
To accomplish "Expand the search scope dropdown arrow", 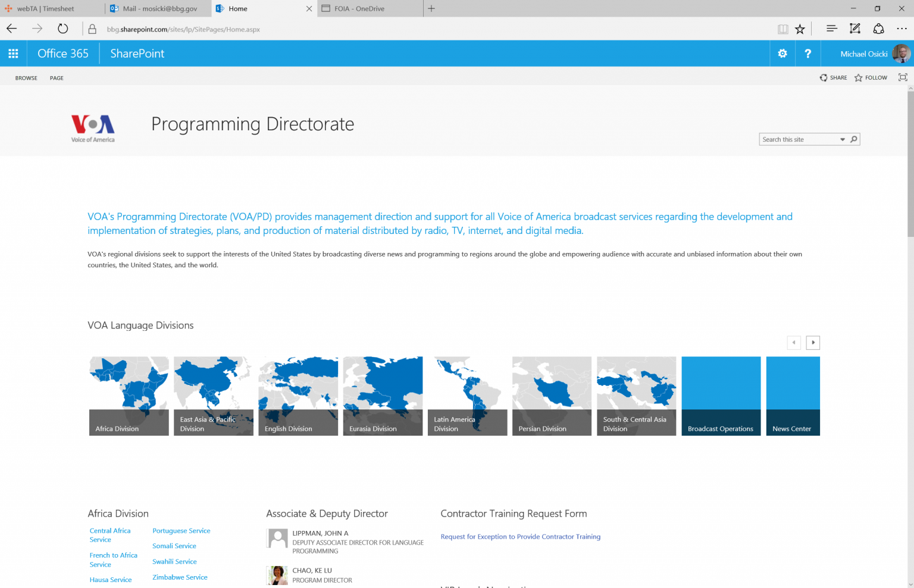I will coord(842,139).
